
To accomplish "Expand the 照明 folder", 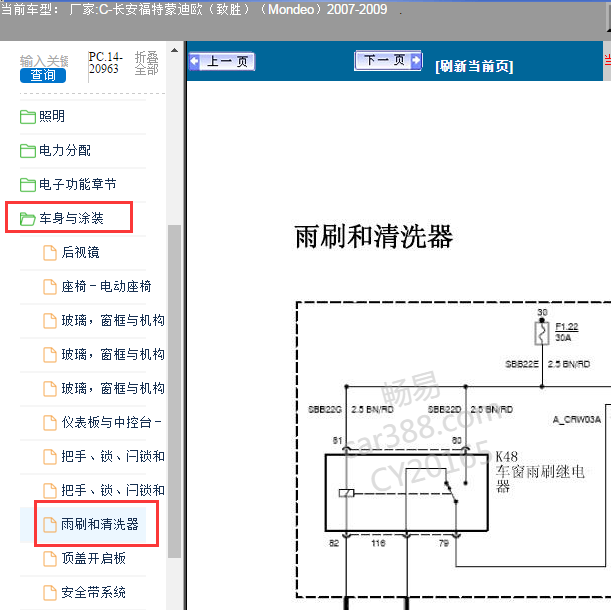I will (51, 116).
